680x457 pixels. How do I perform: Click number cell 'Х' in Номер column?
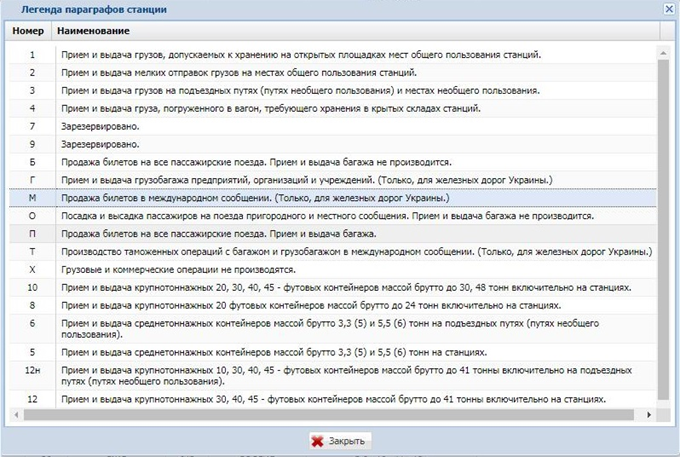(x=33, y=270)
